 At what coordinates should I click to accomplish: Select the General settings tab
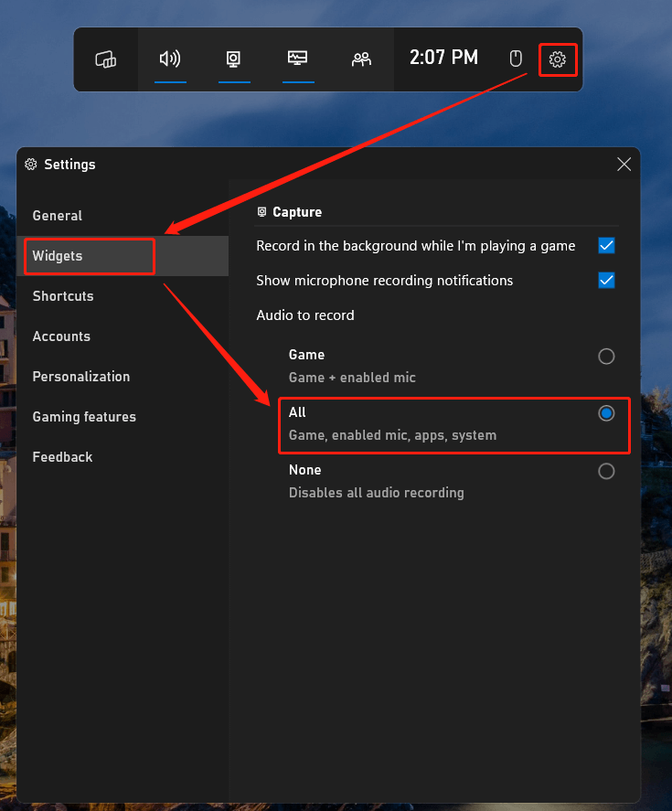tap(123, 216)
